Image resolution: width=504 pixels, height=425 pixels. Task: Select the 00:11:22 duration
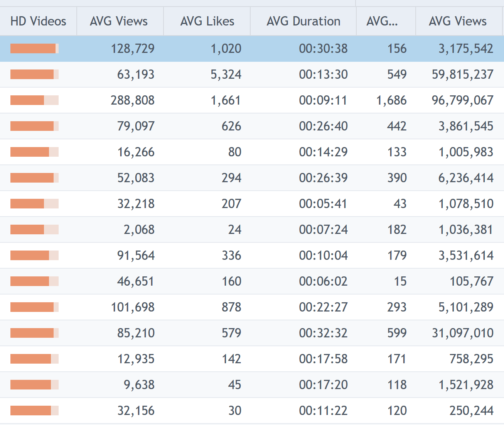tap(323, 411)
